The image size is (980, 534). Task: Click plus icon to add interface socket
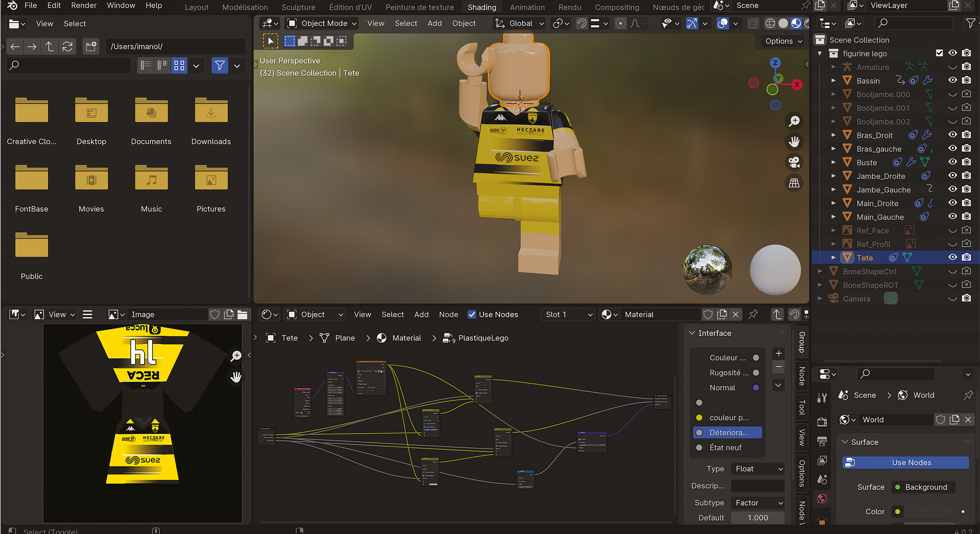coord(778,353)
